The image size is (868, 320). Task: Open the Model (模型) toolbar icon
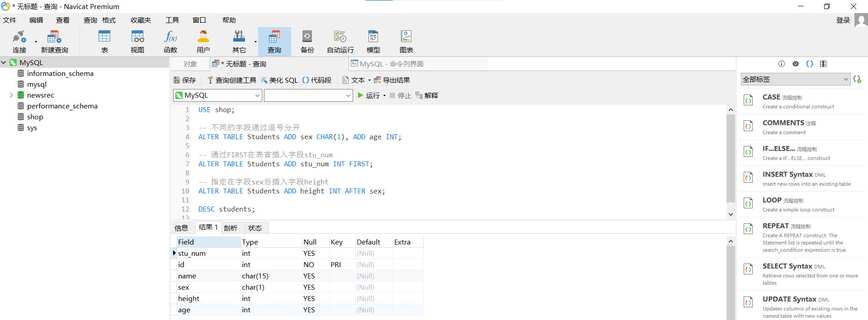pos(373,42)
